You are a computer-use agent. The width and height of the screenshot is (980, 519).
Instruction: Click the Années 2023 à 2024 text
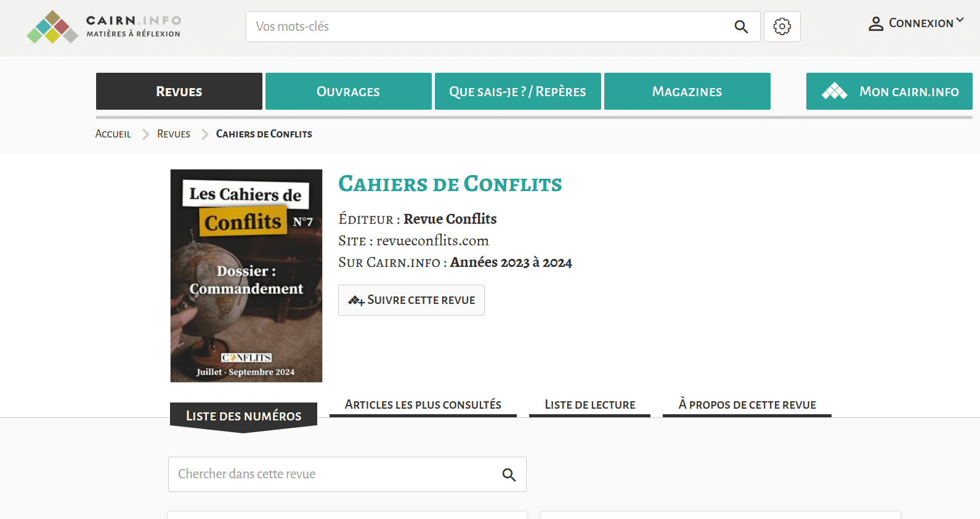511,263
